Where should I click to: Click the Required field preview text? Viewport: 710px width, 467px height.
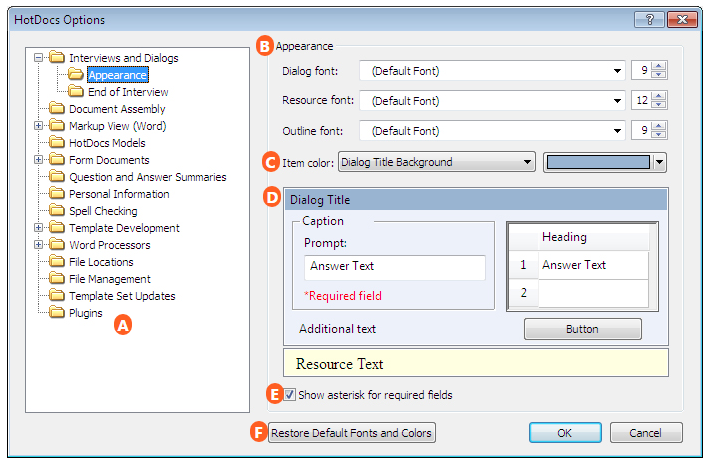(343, 296)
